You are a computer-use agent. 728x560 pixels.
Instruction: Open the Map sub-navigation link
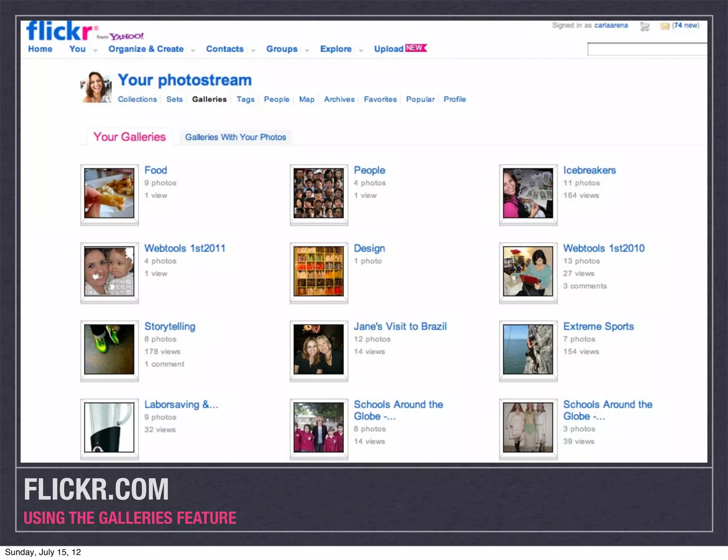click(307, 99)
